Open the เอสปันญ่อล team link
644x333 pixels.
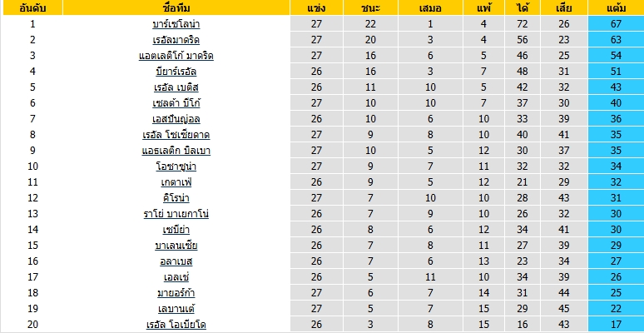[176, 119]
